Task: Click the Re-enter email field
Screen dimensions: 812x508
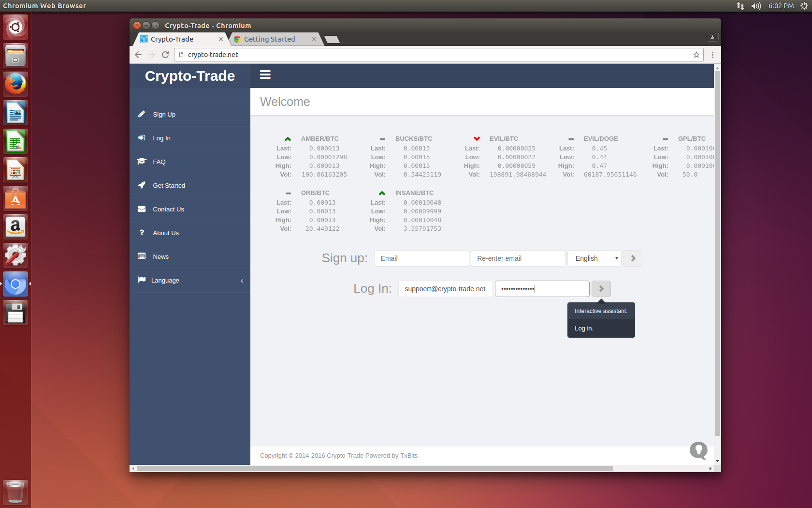Action: click(x=518, y=258)
